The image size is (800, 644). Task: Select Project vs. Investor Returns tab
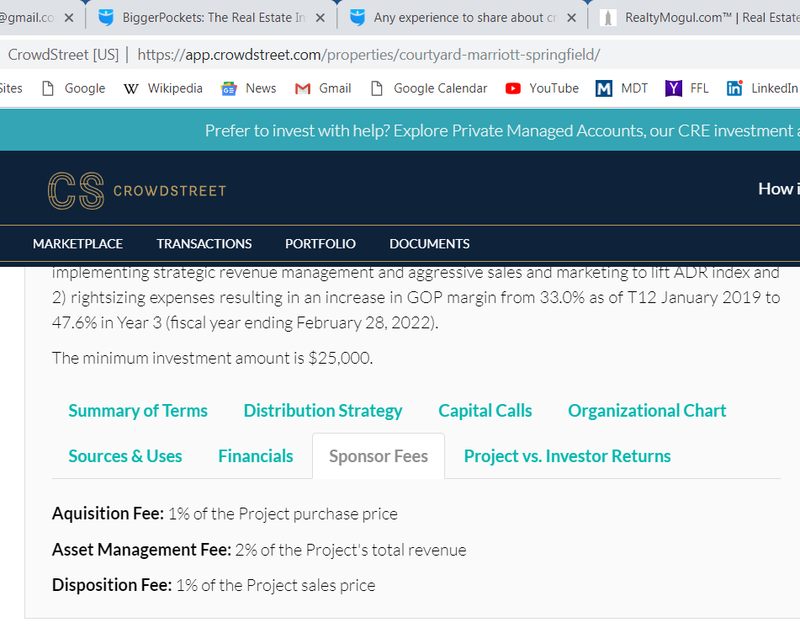[x=567, y=456]
